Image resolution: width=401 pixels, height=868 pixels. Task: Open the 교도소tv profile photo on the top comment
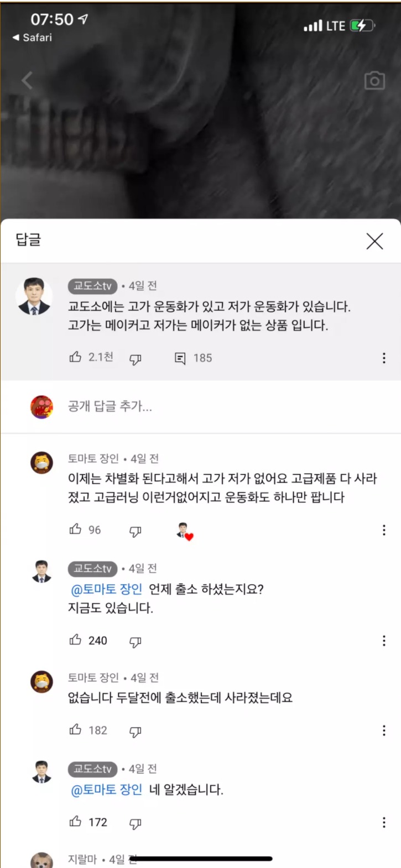click(x=34, y=296)
